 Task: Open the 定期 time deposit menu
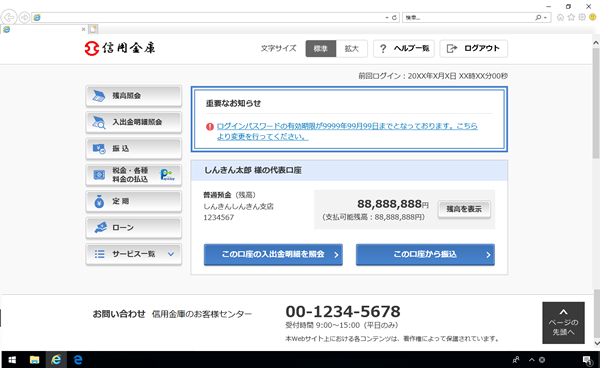(134, 201)
